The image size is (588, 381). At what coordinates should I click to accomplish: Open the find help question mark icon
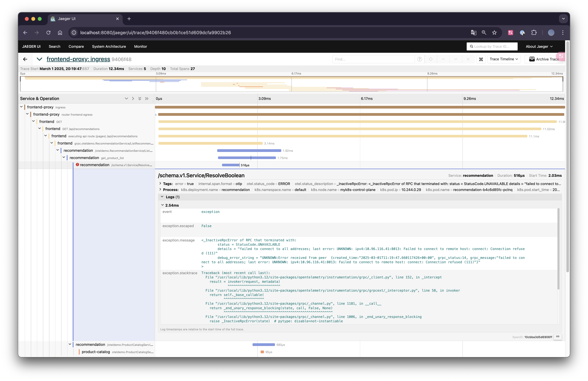coord(420,59)
